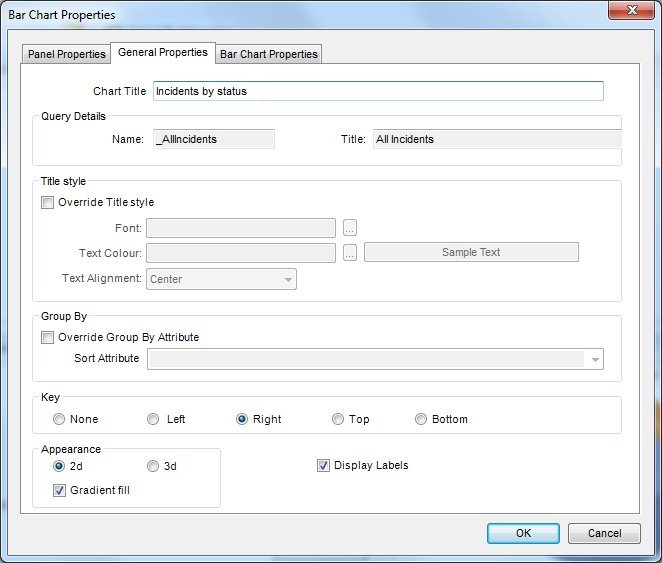Set key position to None
Image resolution: width=662 pixels, height=563 pixels.
[x=59, y=419]
